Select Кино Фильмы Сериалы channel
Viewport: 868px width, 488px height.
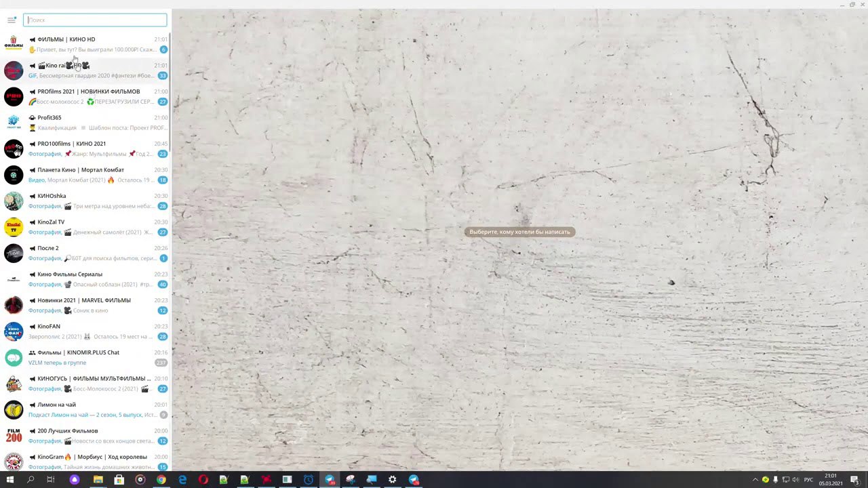(x=85, y=279)
